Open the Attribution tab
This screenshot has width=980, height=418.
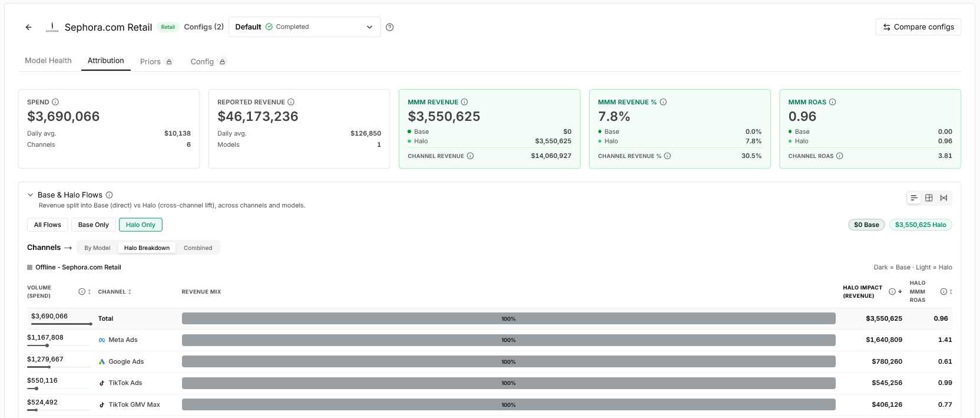coord(106,61)
